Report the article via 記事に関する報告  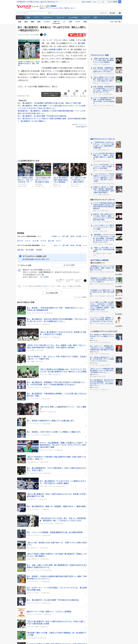coord(23,96)
